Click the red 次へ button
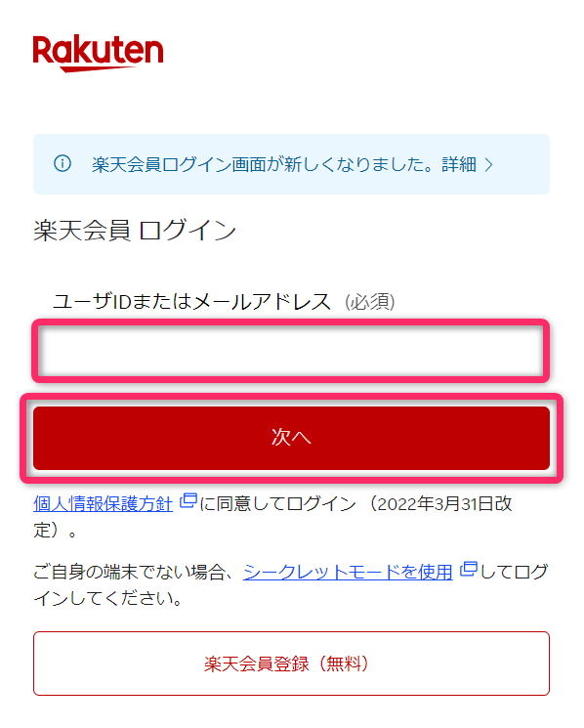584x728 pixels. 291,438
